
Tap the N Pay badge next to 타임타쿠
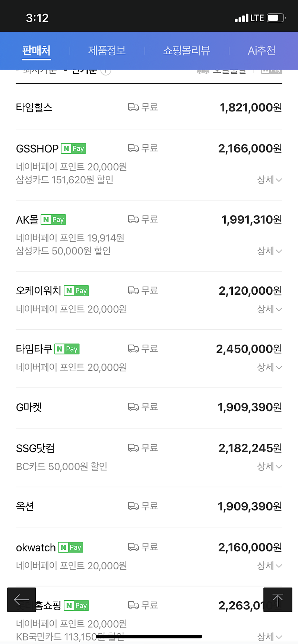[67, 349]
